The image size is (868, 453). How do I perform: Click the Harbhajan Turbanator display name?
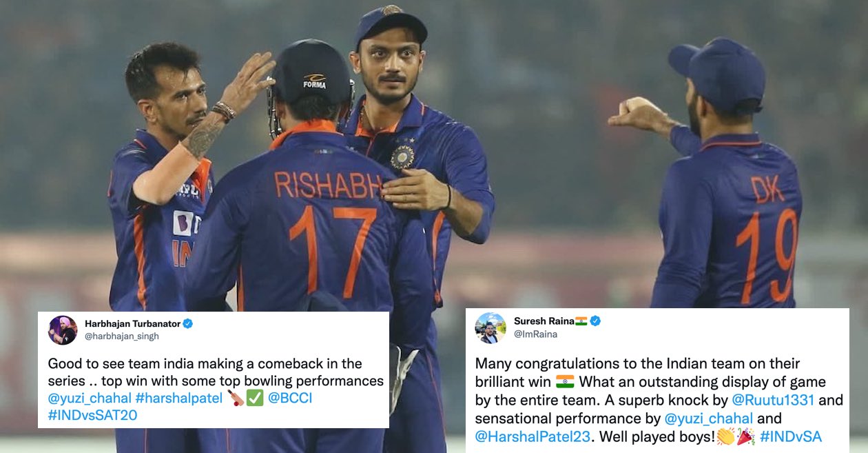click(132, 323)
